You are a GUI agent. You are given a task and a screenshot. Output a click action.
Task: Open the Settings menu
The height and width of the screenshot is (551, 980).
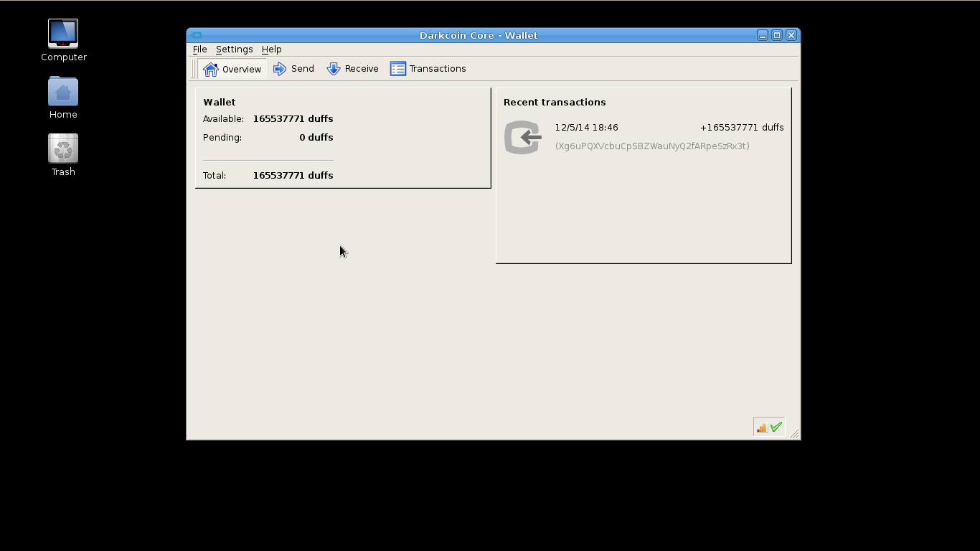[x=234, y=49]
